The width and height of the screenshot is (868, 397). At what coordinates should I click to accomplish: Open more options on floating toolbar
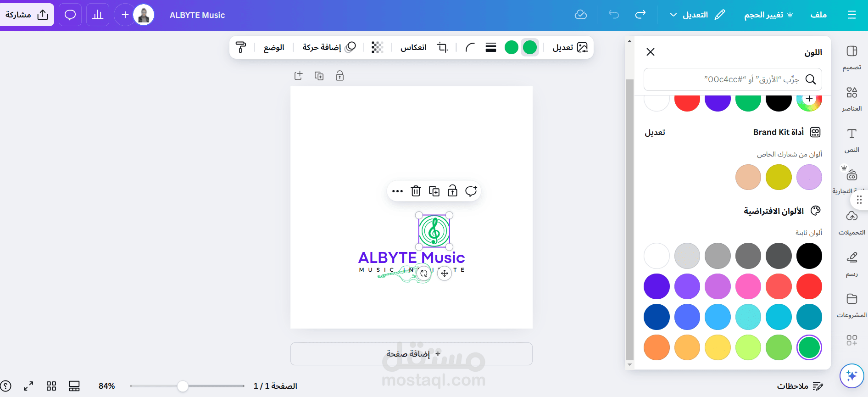pos(398,191)
